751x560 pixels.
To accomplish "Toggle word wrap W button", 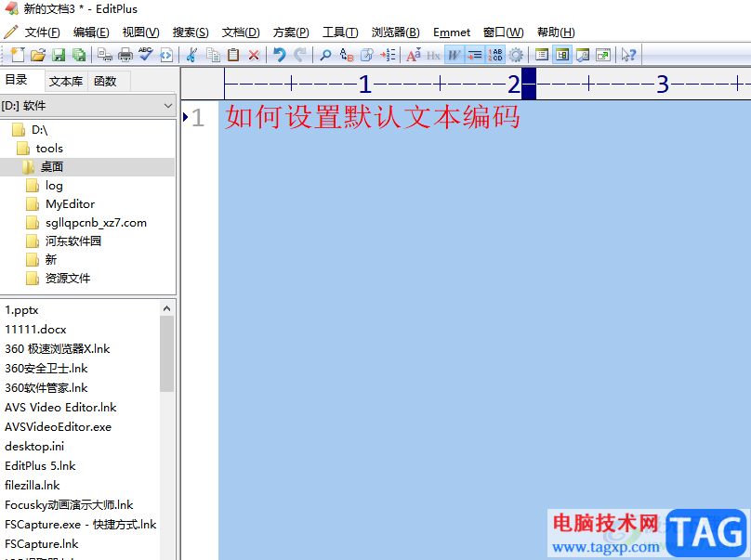I will (x=455, y=55).
